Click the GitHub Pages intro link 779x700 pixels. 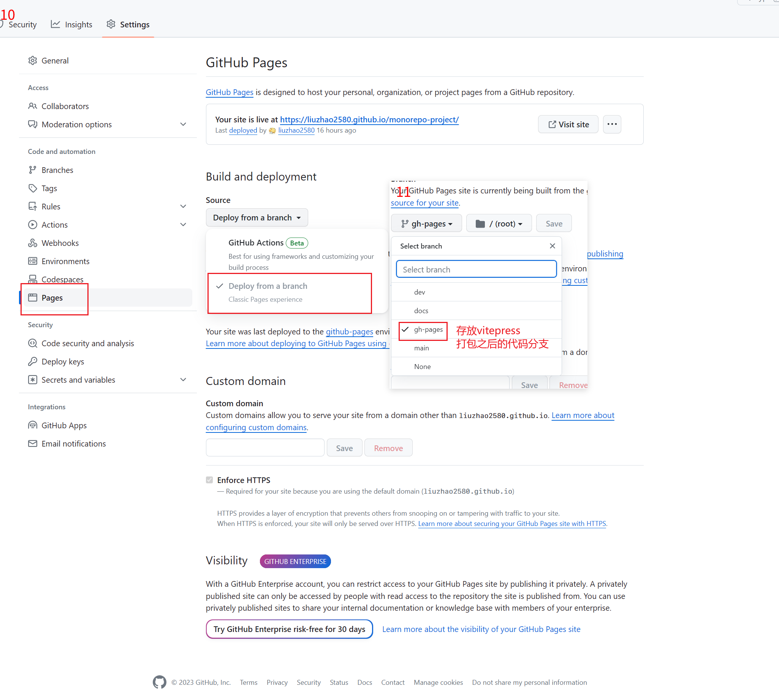click(229, 92)
